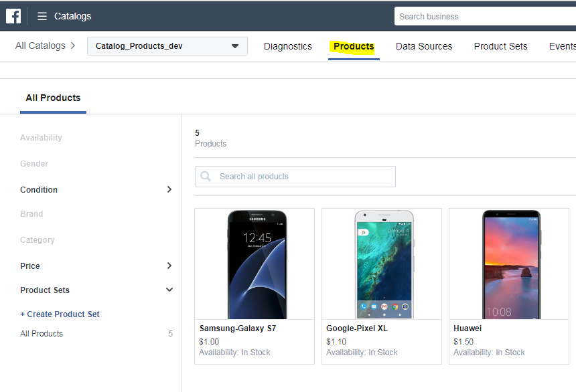
Task: Open the Condition filter label
Action: point(39,190)
